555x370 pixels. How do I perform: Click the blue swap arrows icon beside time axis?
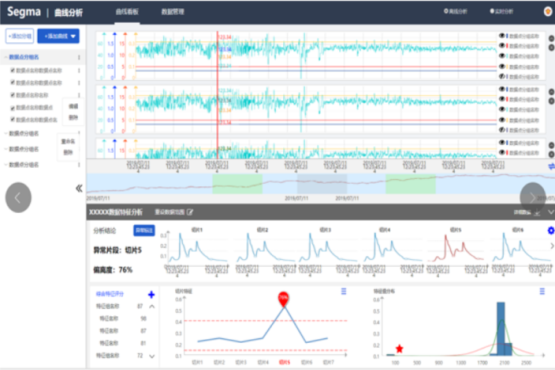[551, 166]
